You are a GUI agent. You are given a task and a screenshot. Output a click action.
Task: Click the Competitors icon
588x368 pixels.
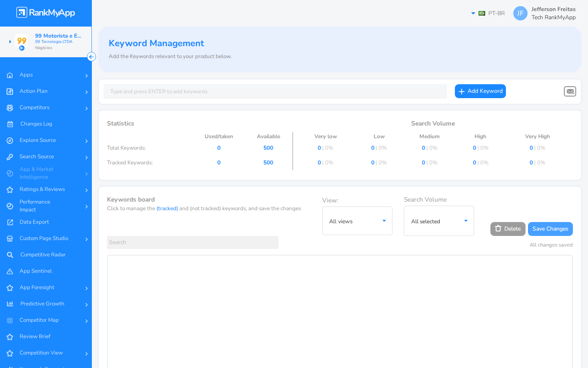pyautogui.click(x=10, y=108)
